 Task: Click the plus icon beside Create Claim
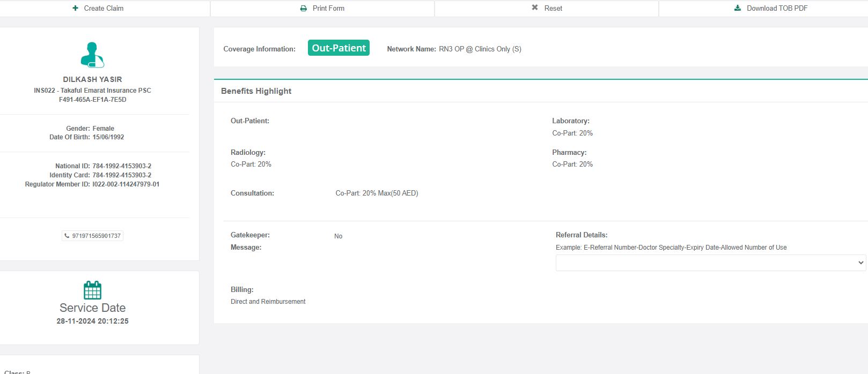[76, 8]
